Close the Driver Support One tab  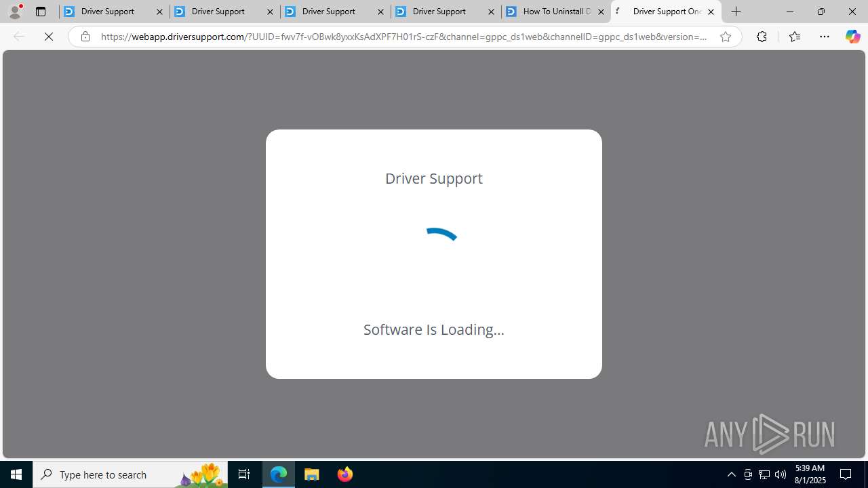click(x=711, y=12)
